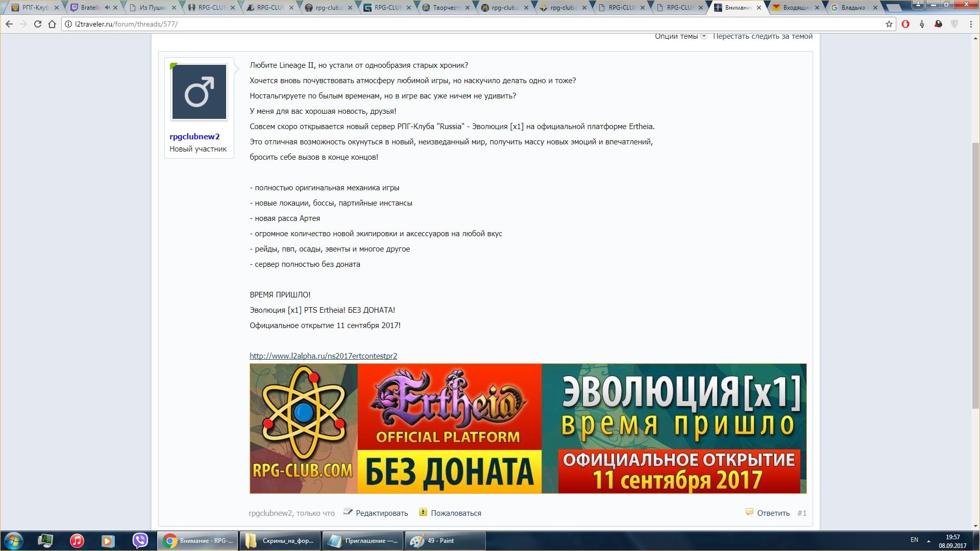Reload the current forum page

37,24
